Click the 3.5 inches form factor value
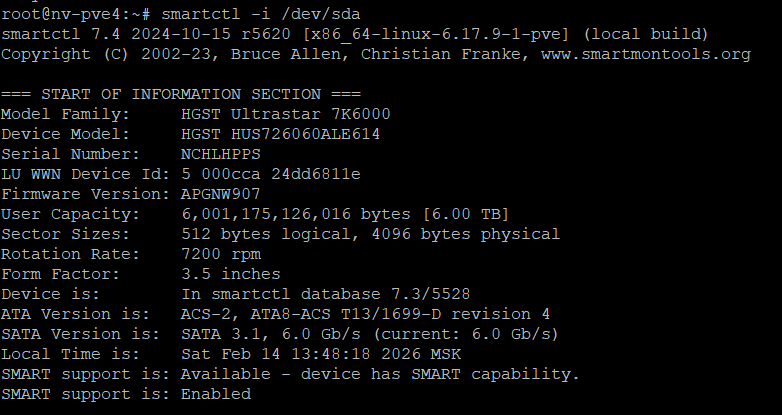Viewport: 782px width, 415px height. click(x=230, y=274)
